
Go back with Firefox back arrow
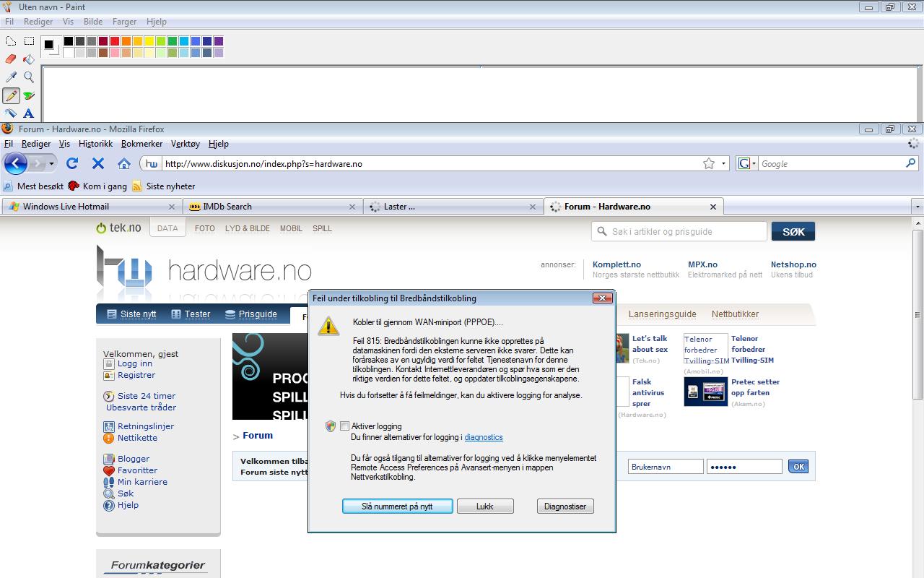pos(15,163)
